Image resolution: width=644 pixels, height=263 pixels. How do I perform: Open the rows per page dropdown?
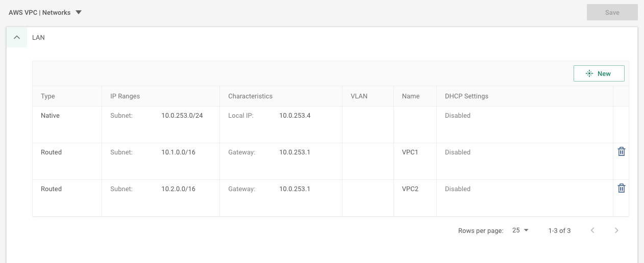pyautogui.click(x=520, y=230)
